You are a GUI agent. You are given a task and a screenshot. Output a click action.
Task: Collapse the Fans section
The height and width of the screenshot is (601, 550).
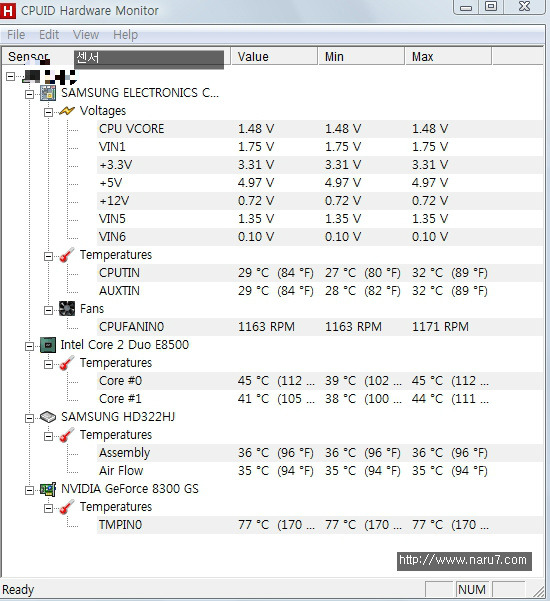[x=48, y=310]
